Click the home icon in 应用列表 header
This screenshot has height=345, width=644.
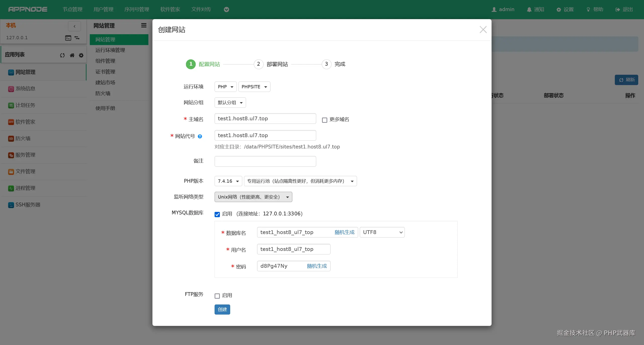(x=72, y=55)
